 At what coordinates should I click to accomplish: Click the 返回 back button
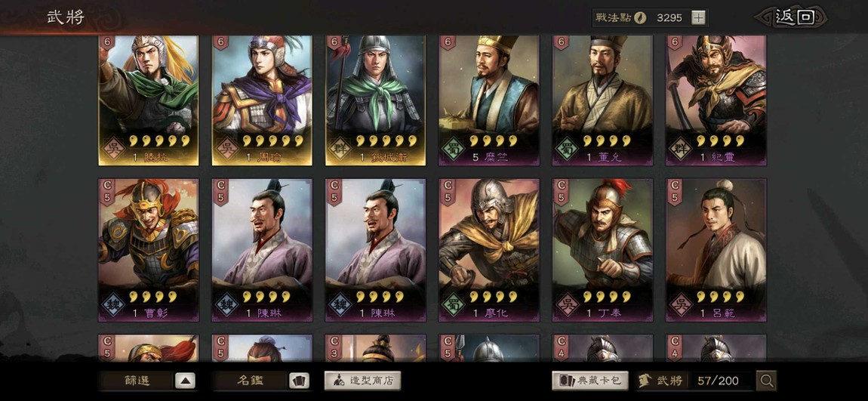[x=794, y=17]
